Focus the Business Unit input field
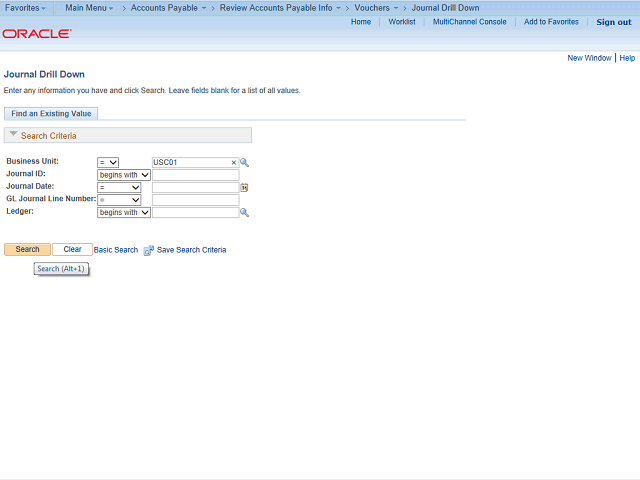The height and width of the screenshot is (480, 640). pos(195,162)
